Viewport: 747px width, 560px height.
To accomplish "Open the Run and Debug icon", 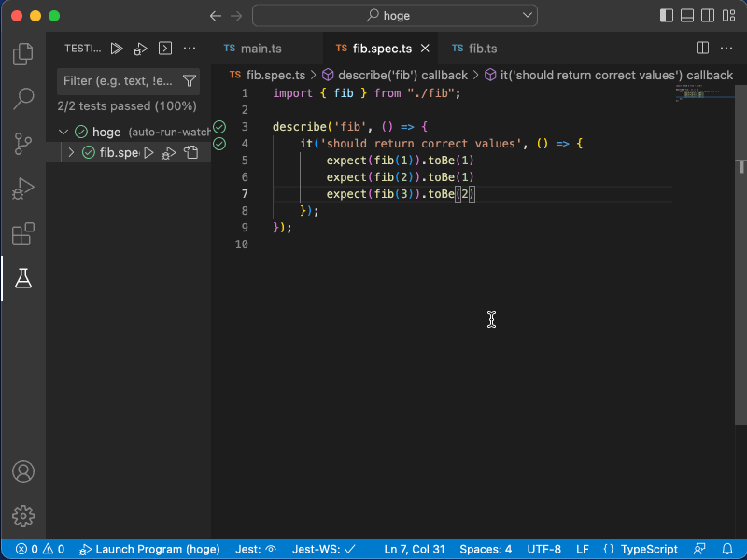I will 22,189.
